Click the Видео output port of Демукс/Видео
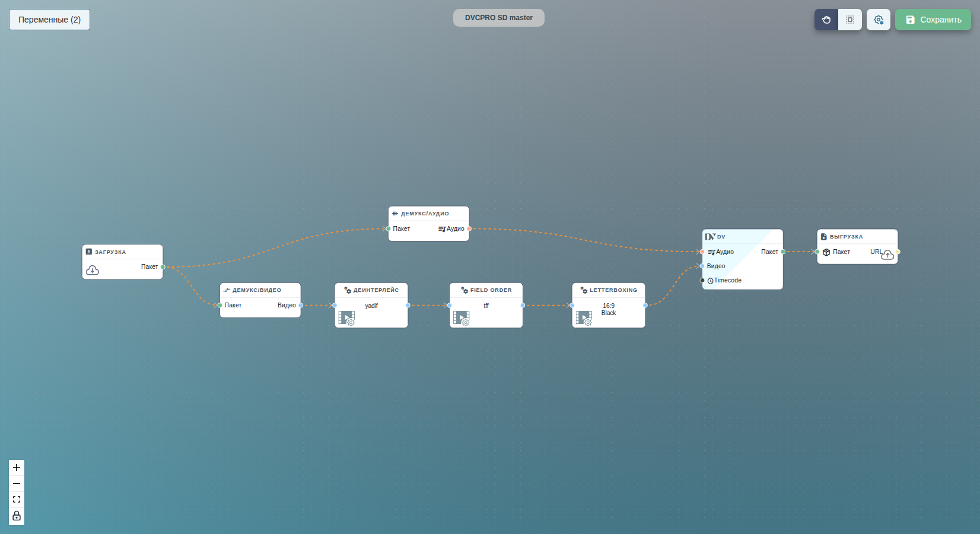980x534 pixels. [300, 306]
